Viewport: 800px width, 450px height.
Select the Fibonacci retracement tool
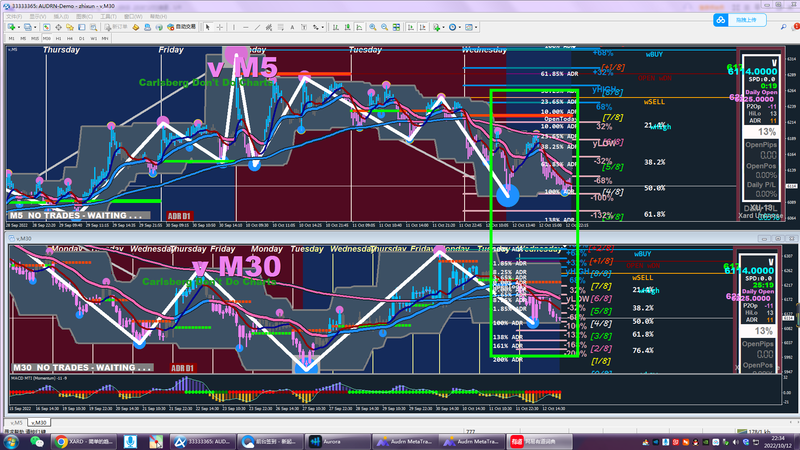click(x=281, y=27)
